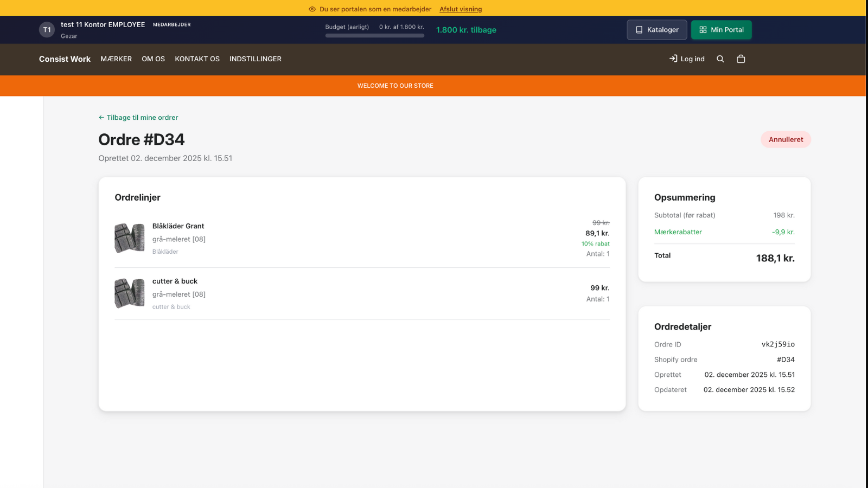This screenshot has height=488, width=868.
Task: Click the Annulleret status badge
Action: tap(786, 139)
